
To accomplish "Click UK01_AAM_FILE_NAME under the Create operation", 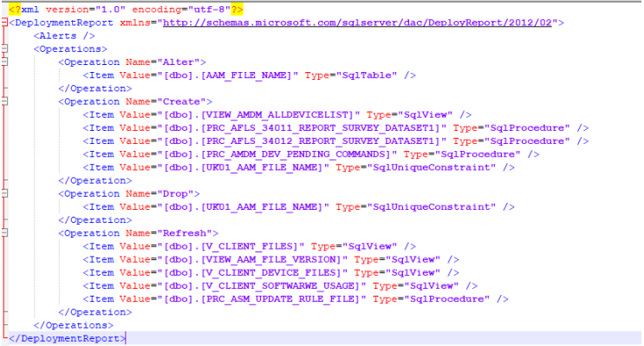I will [244, 167].
